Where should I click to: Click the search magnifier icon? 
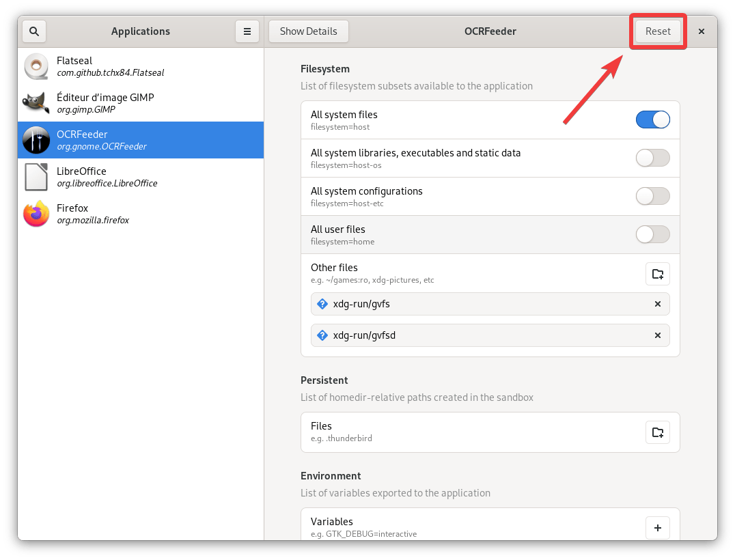click(x=34, y=31)
